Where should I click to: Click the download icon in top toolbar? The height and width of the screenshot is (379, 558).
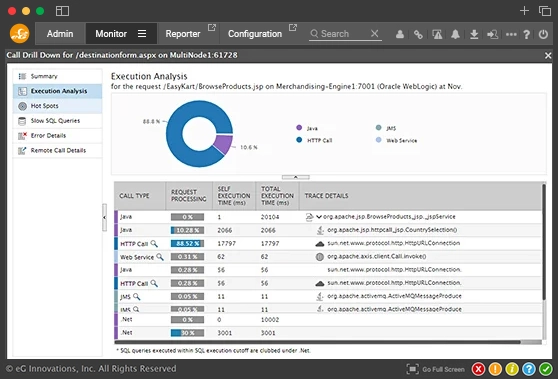474,34
